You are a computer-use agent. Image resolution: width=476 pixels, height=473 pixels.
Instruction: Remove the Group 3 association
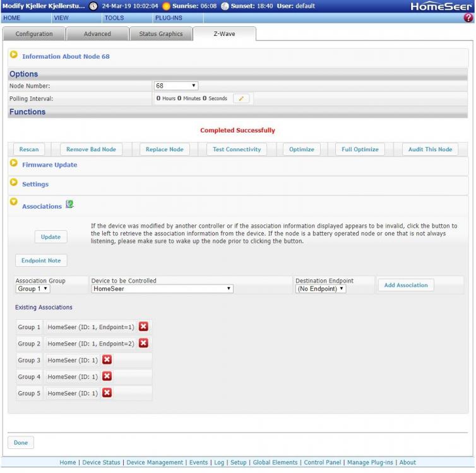(x=107, y=360)
